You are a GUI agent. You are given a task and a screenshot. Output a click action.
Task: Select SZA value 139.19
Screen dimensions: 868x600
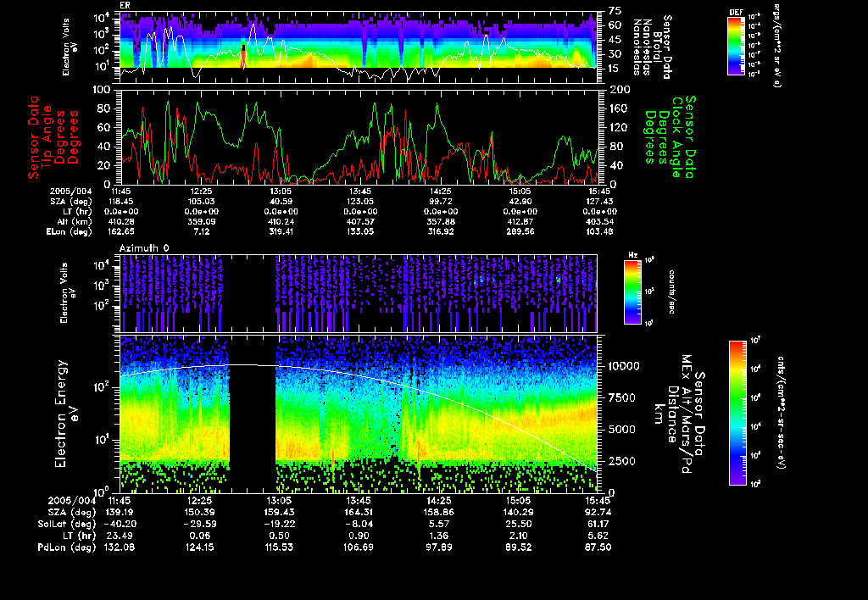[x=120, y=513]
